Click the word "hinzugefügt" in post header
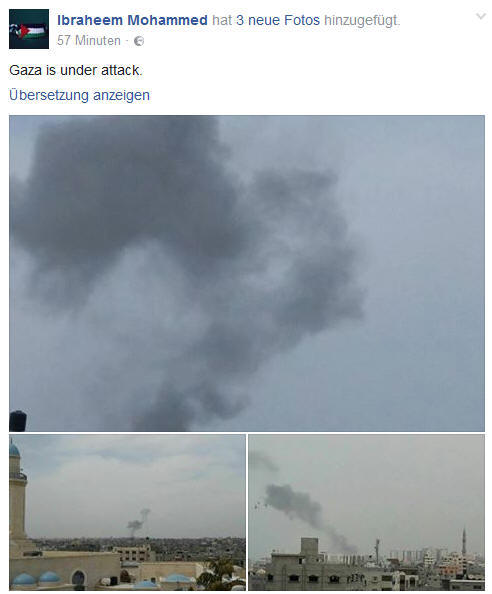 point(362,20)
